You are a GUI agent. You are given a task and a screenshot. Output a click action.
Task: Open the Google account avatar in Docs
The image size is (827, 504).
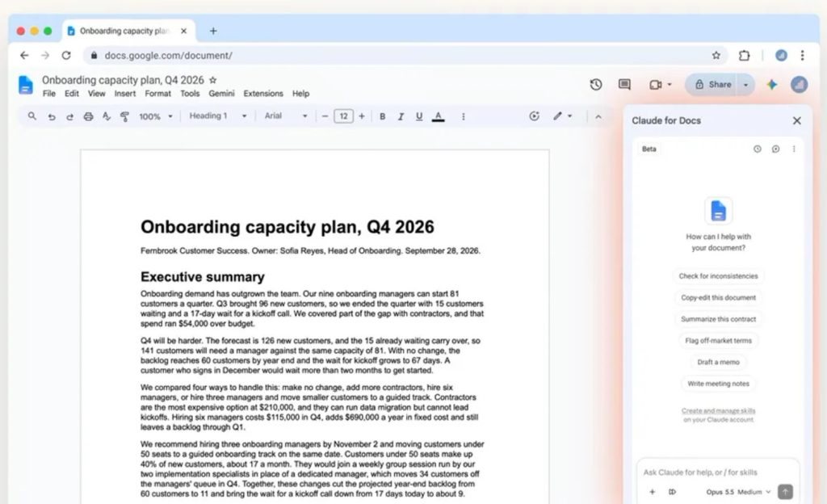(799, 84)
